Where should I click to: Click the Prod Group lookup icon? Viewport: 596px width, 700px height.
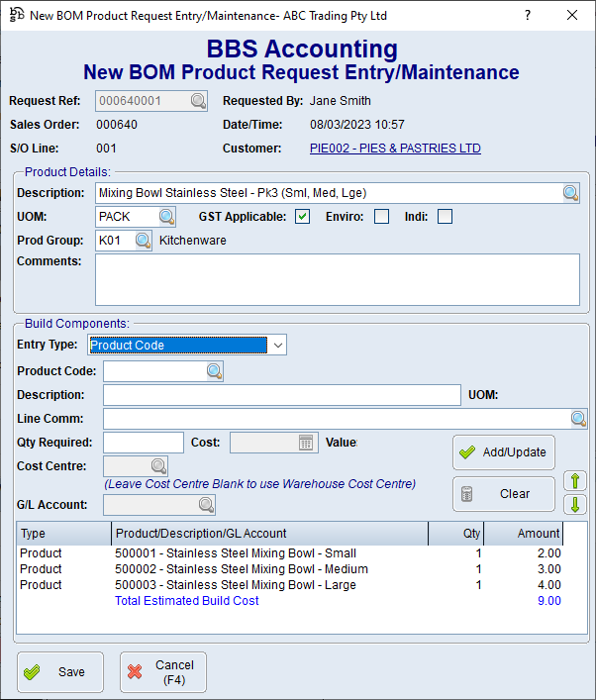143,241
